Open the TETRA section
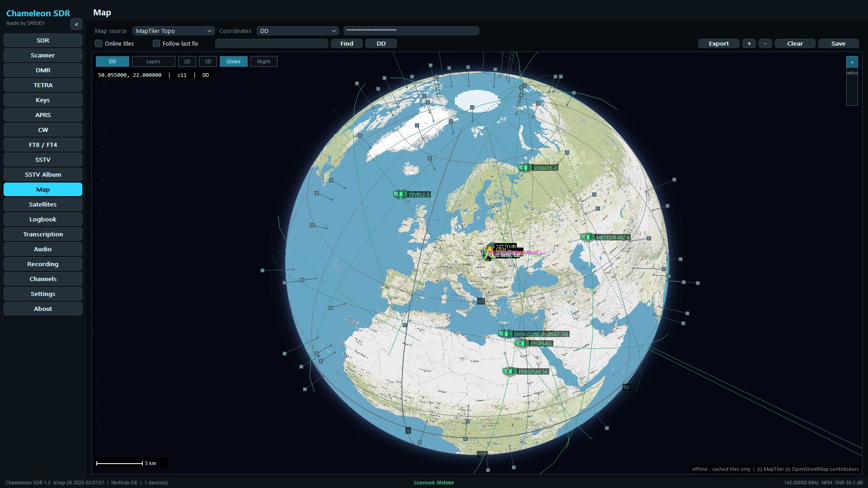 pyautogui.click(x=43, y=85)
